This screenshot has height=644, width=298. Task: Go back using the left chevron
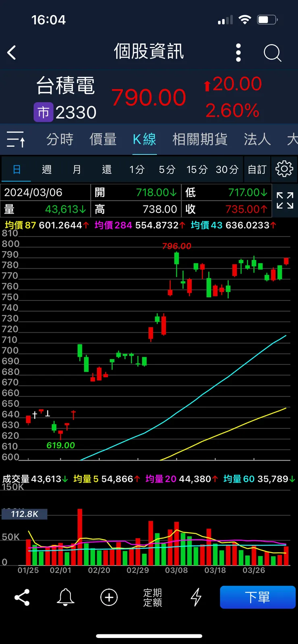12,53
